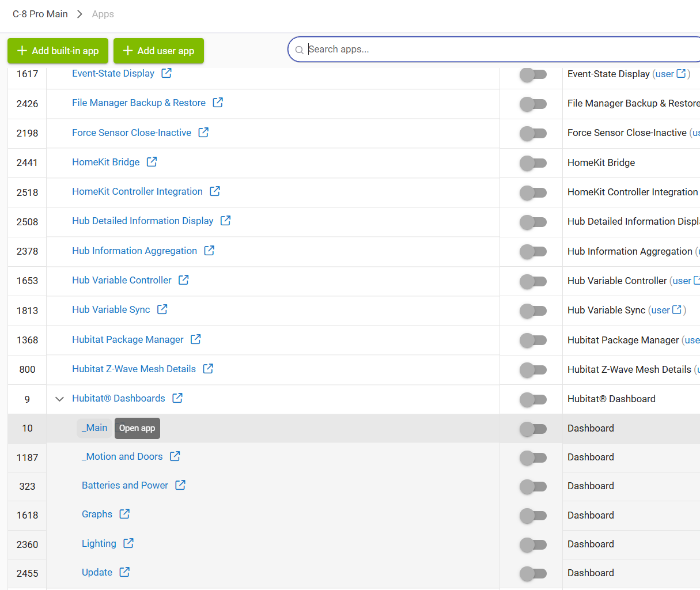Open the _Motion and Doors dashboard link
The width and height of the screenshot is (700, 590).
click(122, 456)
